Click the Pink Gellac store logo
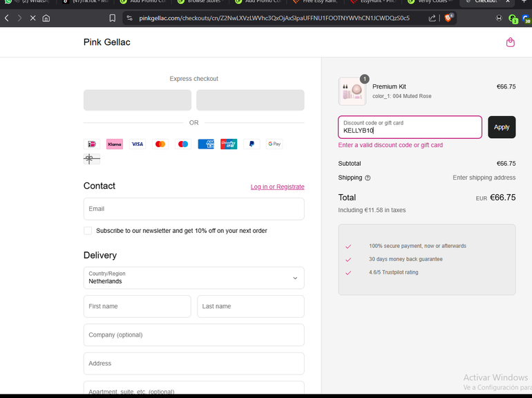Screen dimensions: 532x398 (107, 42)
